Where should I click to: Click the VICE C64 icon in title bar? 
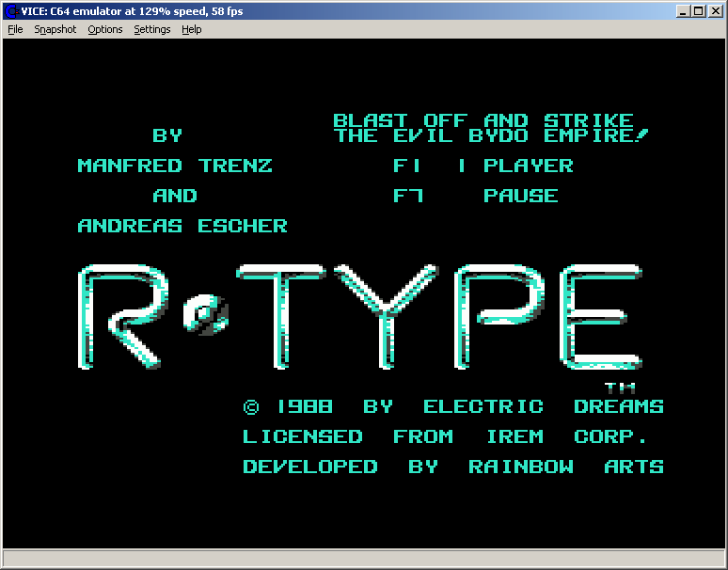(10, 11)
